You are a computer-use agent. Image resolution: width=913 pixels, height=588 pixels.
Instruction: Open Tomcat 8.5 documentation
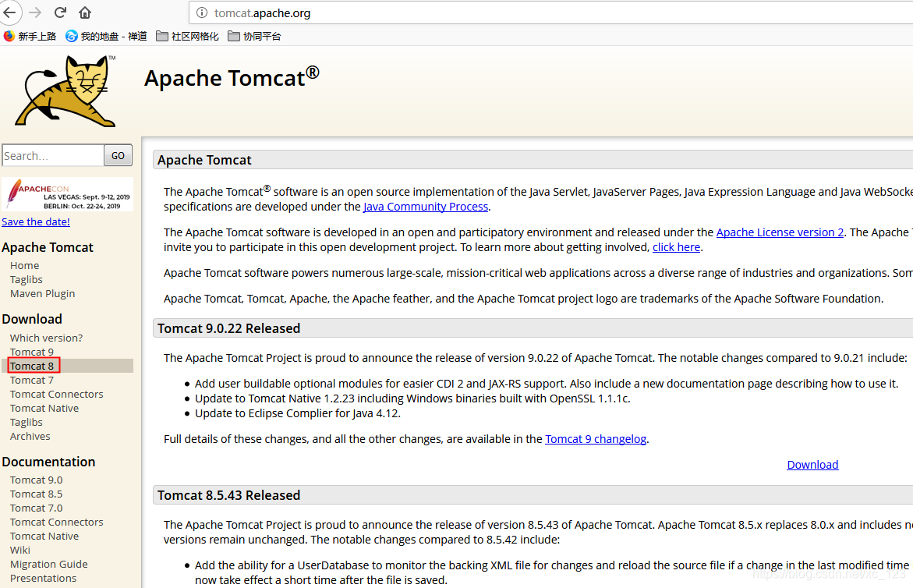pos(36,494)
